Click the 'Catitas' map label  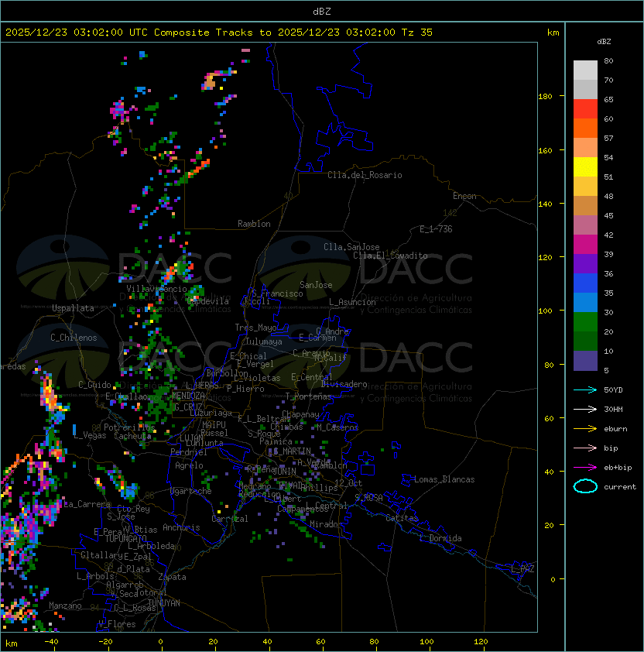pos(402,518)
